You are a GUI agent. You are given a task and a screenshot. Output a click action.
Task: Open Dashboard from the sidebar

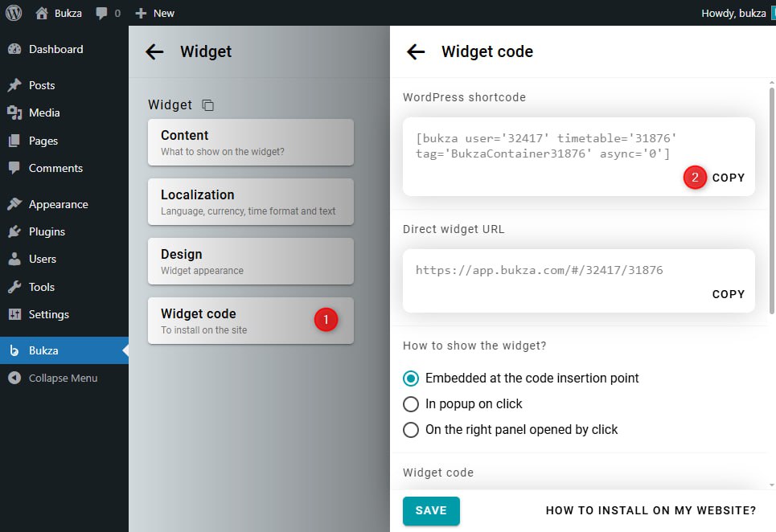(x=55, y=49)
